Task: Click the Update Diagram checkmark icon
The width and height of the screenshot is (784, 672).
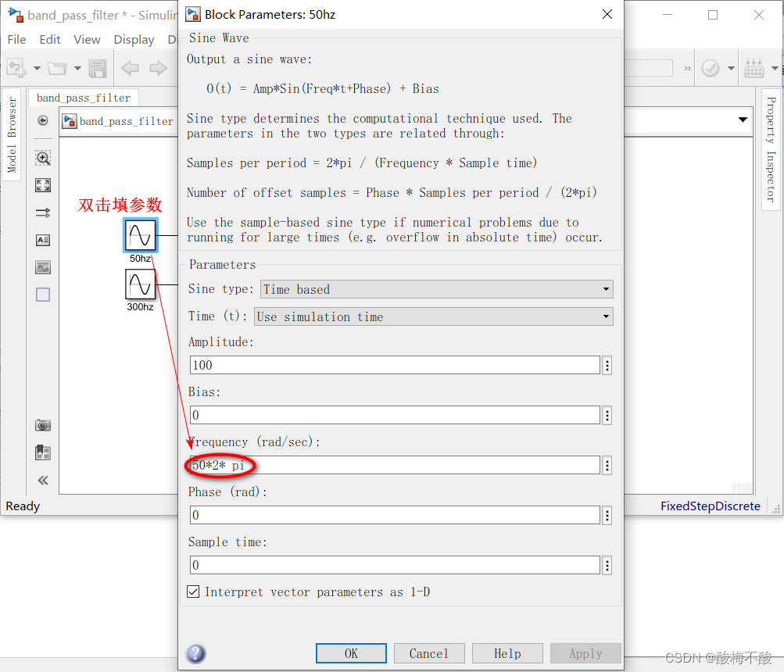Action: pos(711,68)
